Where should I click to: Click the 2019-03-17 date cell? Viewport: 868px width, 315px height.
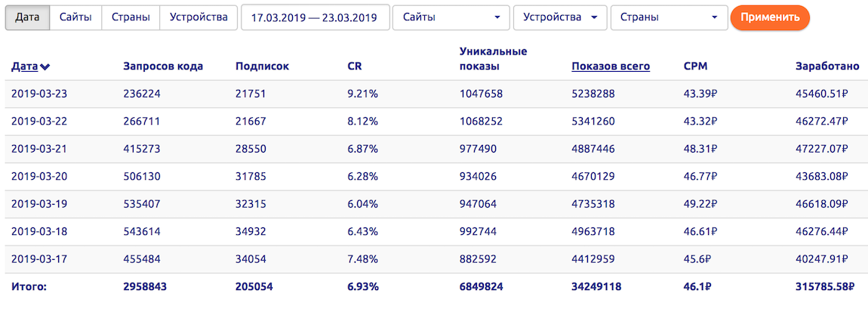tap(38, 259)
